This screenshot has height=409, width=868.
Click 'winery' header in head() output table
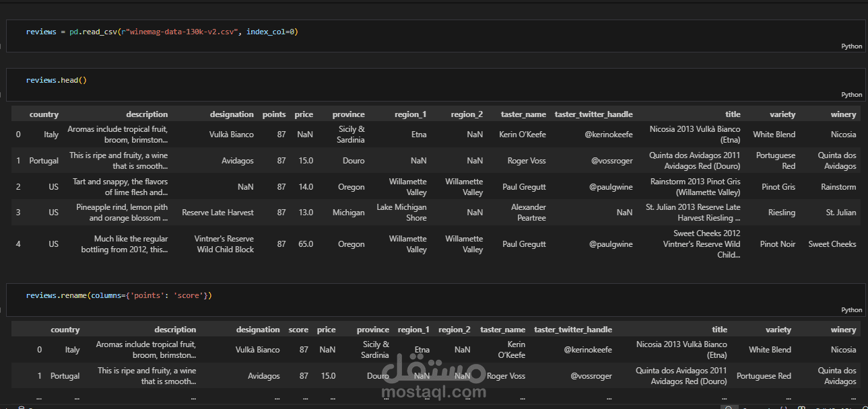(844, 114)
